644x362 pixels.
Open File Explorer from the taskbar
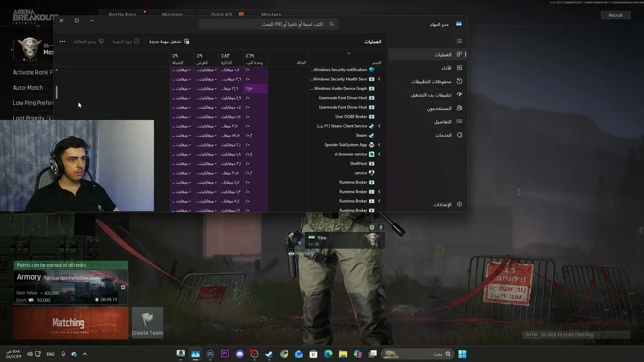pos(343,354)
